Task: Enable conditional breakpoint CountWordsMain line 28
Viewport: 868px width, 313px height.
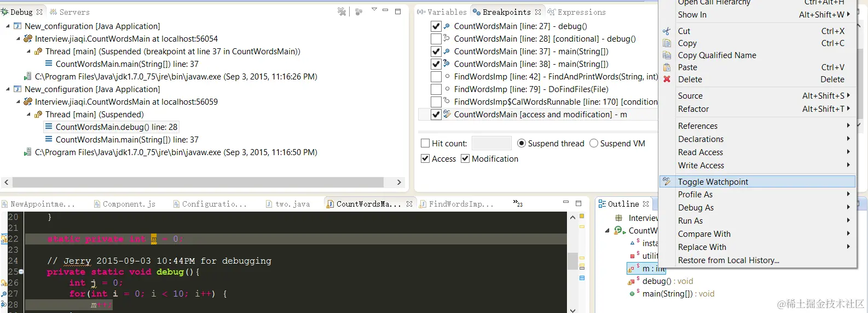Action: pyautogui.click(x=436, y=39)
